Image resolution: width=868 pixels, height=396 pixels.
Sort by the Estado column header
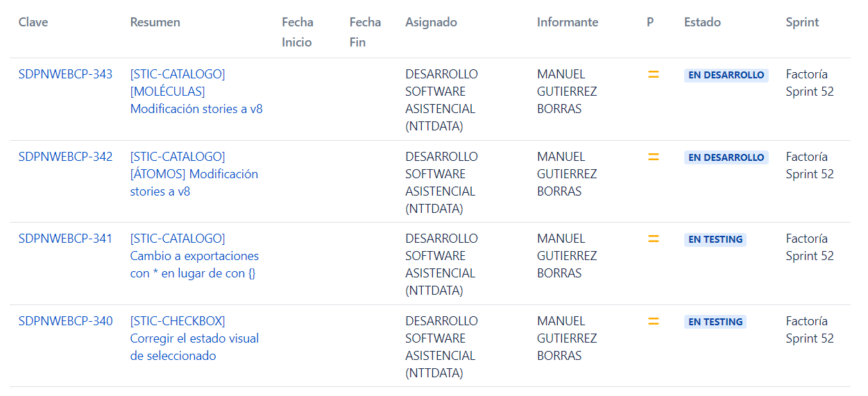tap(702, 22)
